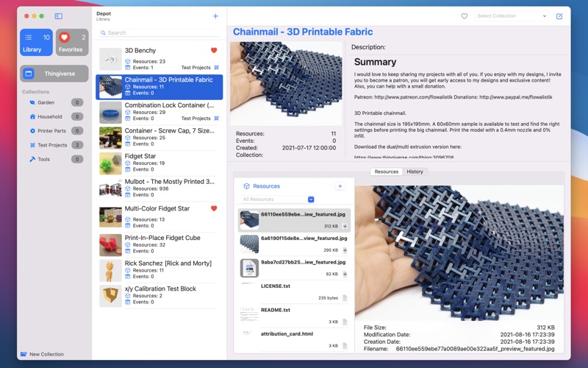Open the Test Projects collection
This screenshot has height=368, width=588.
[x=56, y=145]
